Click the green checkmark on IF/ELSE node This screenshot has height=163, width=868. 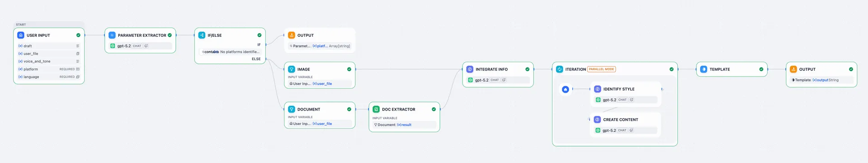pos(259,35)
